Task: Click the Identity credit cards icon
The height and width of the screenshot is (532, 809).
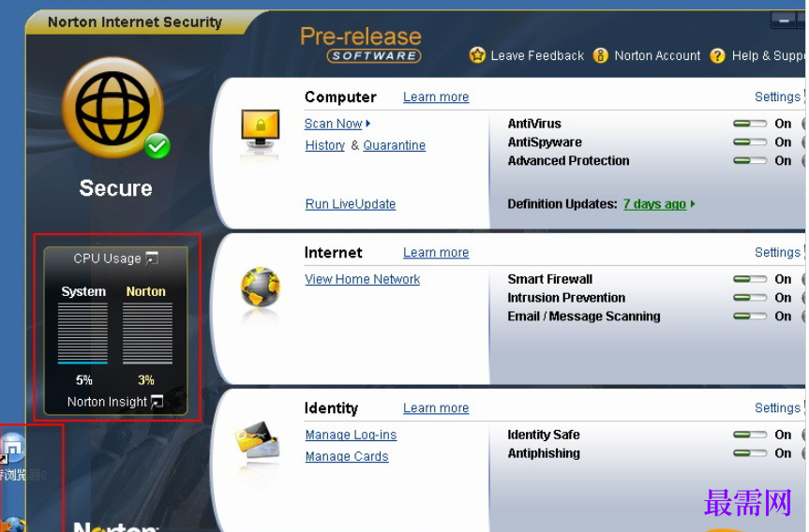Action: click(257, 441)
